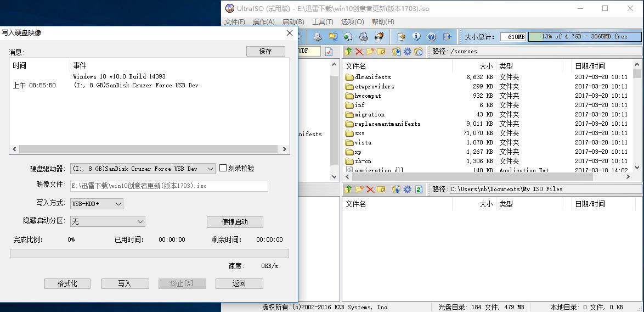The height and width of the screenshot is (312, 644).
Task: Select the dlmanifests folder
Action: click(368, 77)
